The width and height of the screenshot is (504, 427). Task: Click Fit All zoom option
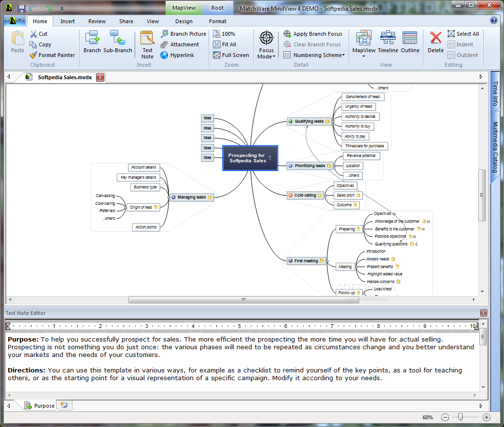pos(224,44)
